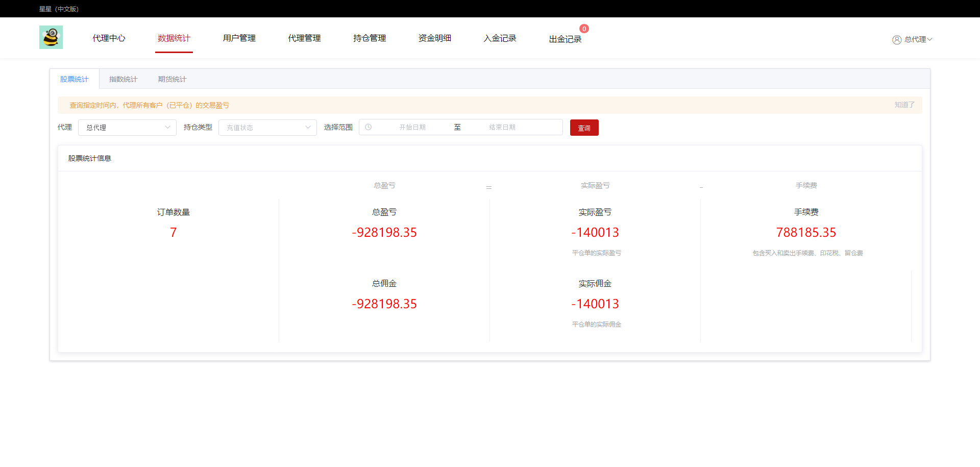Open the 持仓类型 dropdown labeled 充值状态

(267, 127)
